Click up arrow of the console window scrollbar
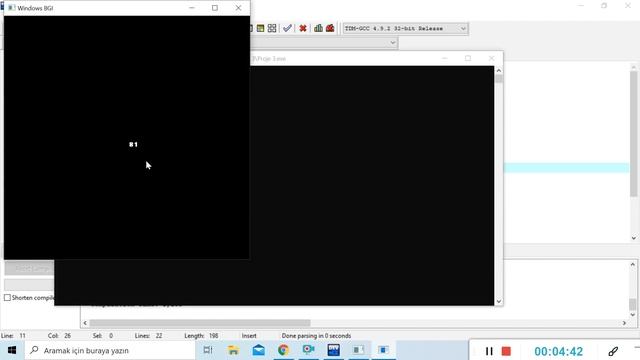 click(x=498, y=71)
